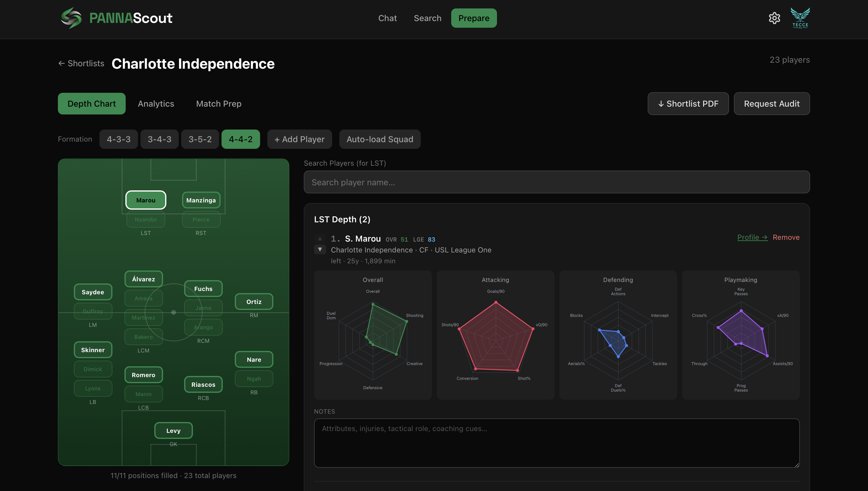This screenshot has width=868, height=491.
Task: Select Saydee at left midfield
Action: click(93, 292)
